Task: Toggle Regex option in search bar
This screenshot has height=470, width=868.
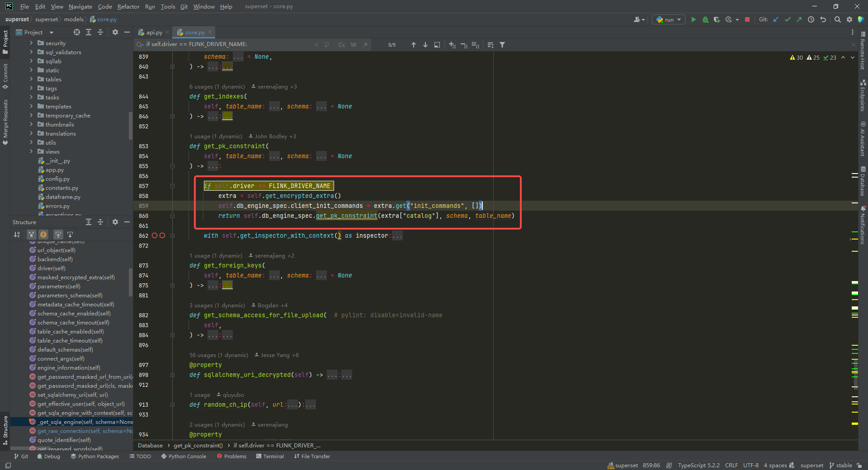Action: (x=365, y=45)
